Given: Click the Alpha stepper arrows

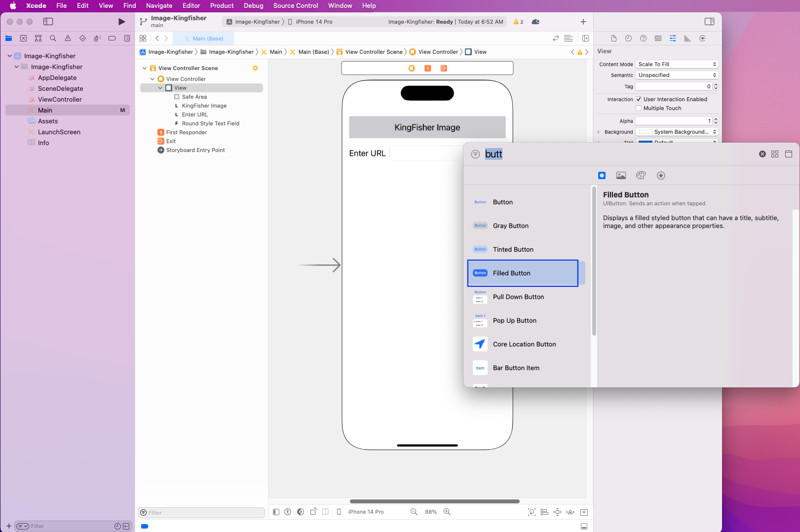Looking at the screenshot, I should pos(716,121).
